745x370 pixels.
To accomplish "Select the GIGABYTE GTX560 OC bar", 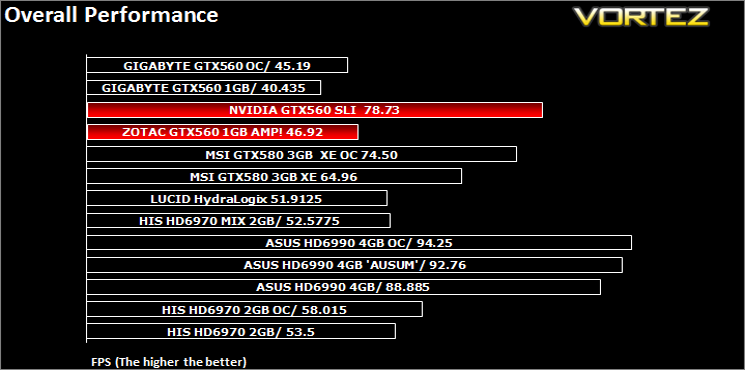I will point(217,65).
